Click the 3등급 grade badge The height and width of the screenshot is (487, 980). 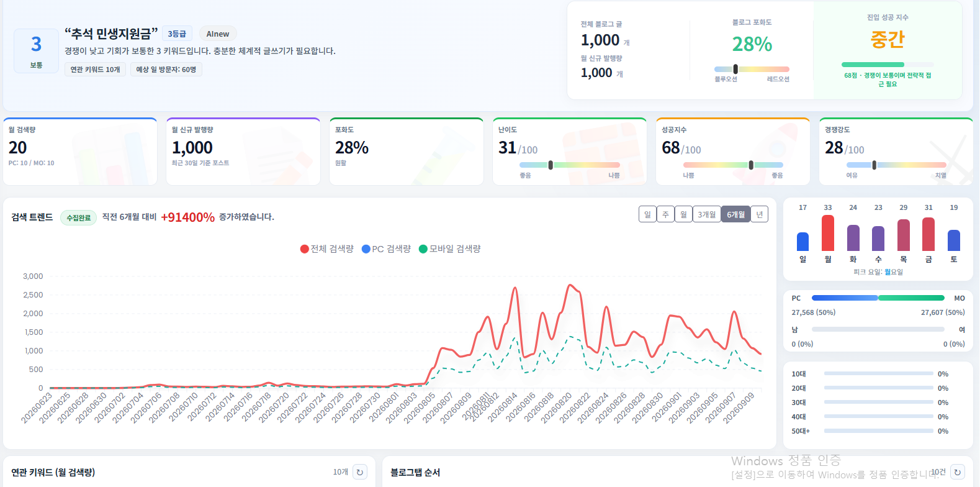click(x=177, y=34)
